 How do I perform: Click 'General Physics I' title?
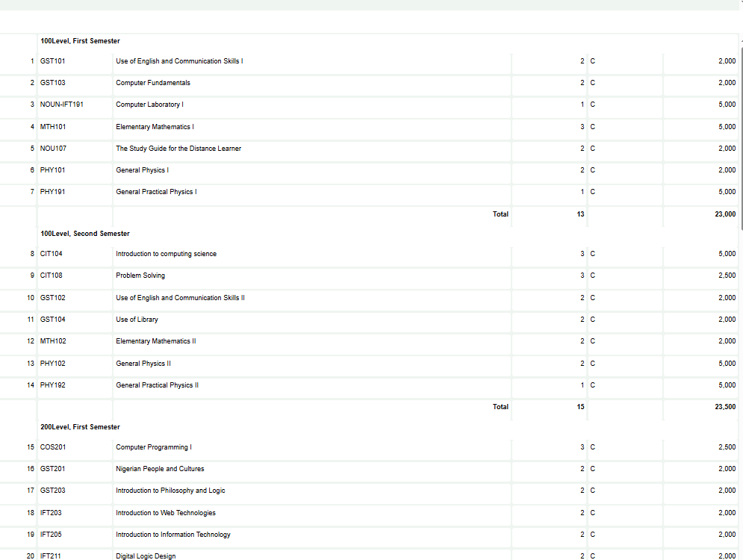point(142,170)
